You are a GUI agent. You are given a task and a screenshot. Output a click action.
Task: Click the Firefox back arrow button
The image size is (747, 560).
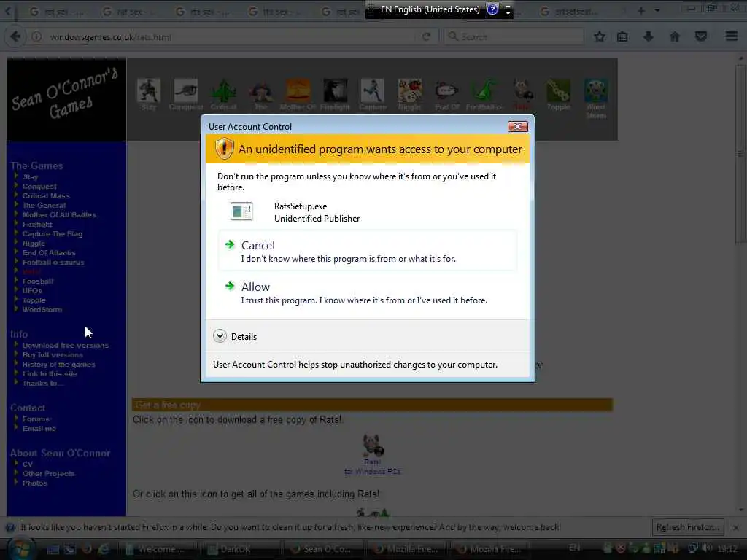(x=15, y=36)
